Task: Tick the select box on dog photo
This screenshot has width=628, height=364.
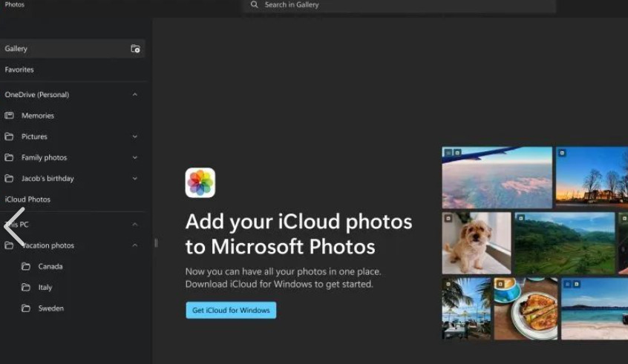Action: pos(448,219)
